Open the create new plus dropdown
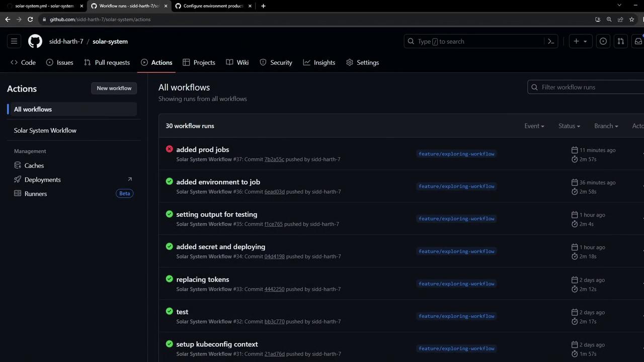 pyautogui.click(x=580, y=41)
